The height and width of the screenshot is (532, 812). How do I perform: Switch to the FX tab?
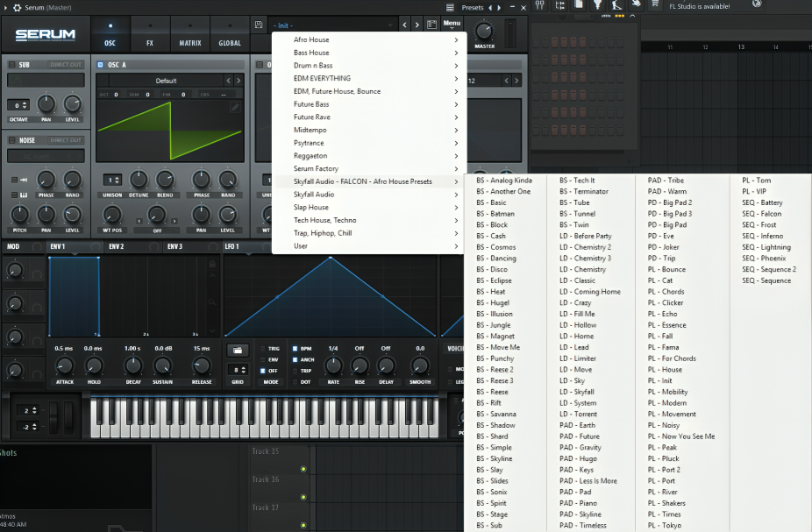150,34
